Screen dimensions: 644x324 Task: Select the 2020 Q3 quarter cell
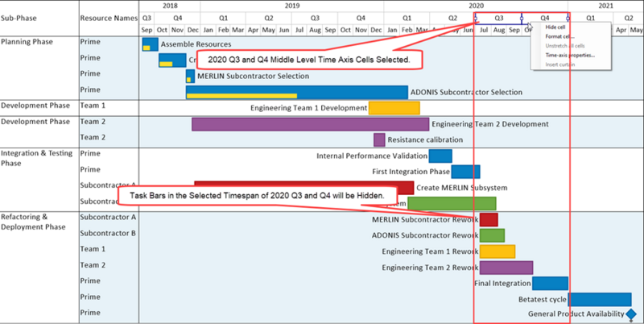tap(498, 18)
